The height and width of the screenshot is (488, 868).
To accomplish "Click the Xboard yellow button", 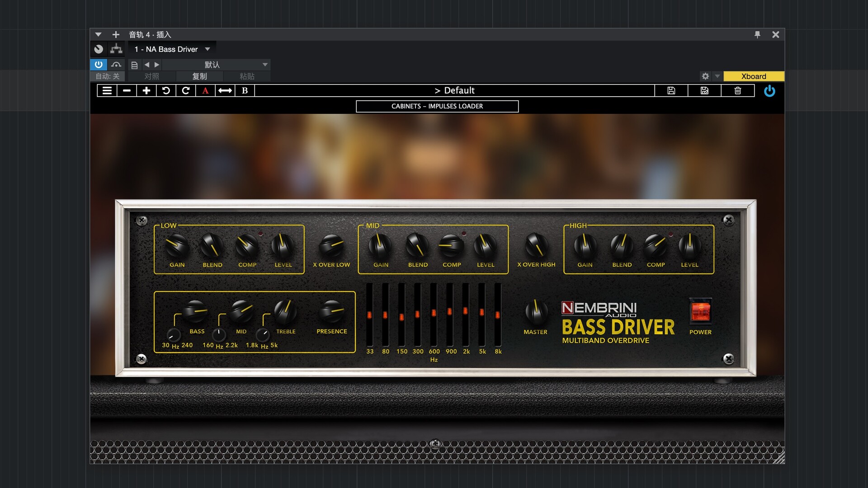I will click(754, 76).
